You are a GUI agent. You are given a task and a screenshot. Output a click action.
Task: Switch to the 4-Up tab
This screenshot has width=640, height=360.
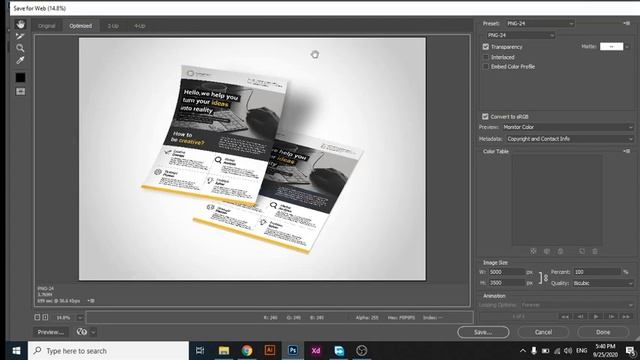click(x=140, y=26)
